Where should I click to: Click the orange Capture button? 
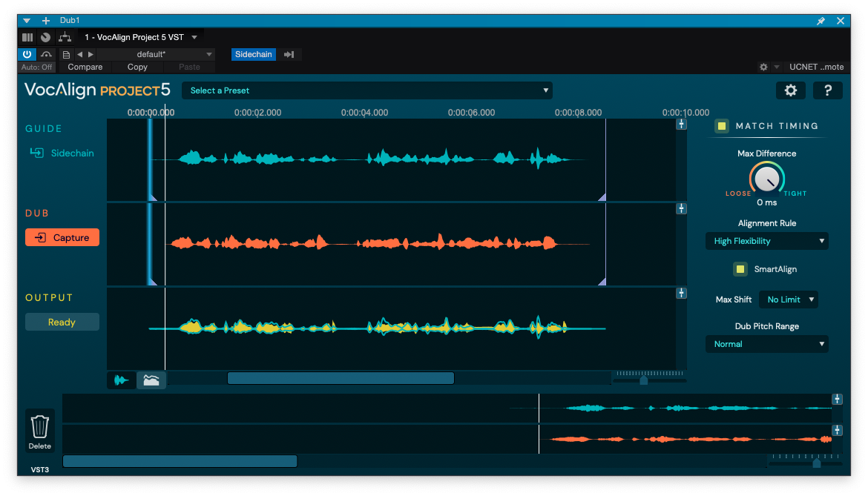(x=62, y=238)
